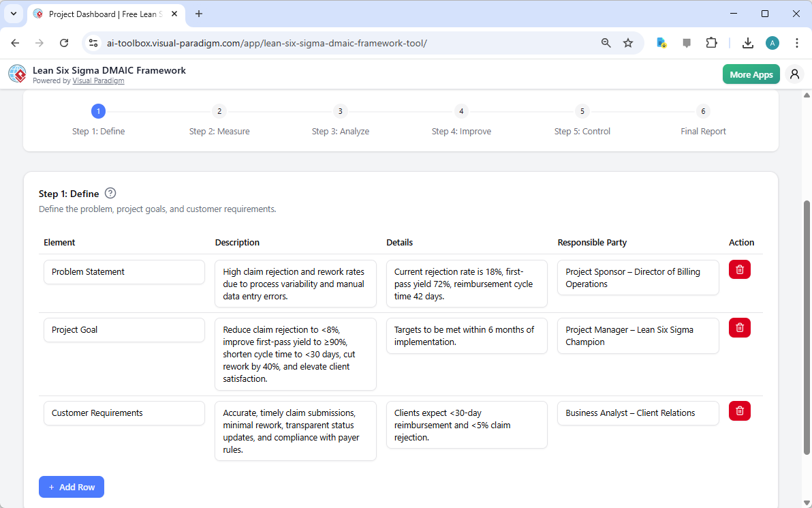The image size is (812, 508).
Task: Open the Step 1: Define help tooltip
Action: [x=110, y=193]
